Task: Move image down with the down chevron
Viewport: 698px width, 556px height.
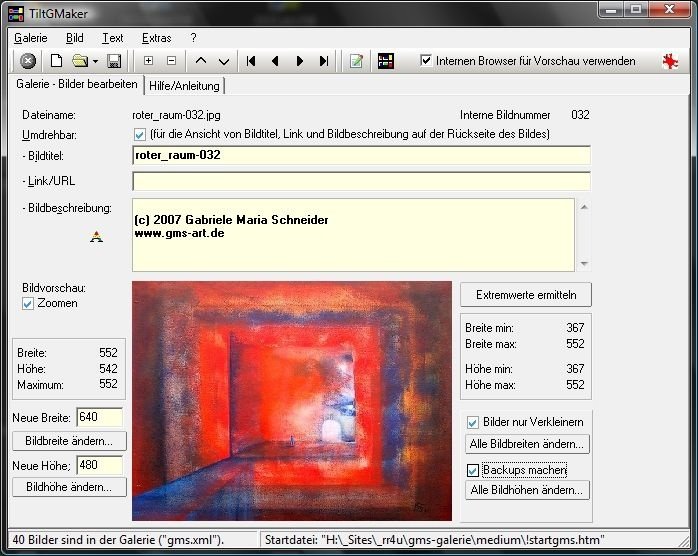Action: point(224,61)
